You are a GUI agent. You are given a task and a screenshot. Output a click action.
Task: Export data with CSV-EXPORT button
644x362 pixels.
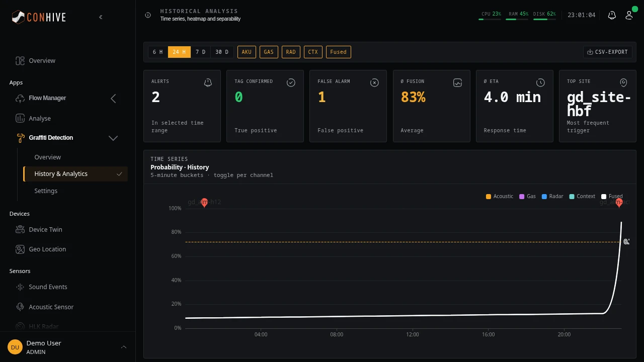pyautogui.click(x=607, y=52)
